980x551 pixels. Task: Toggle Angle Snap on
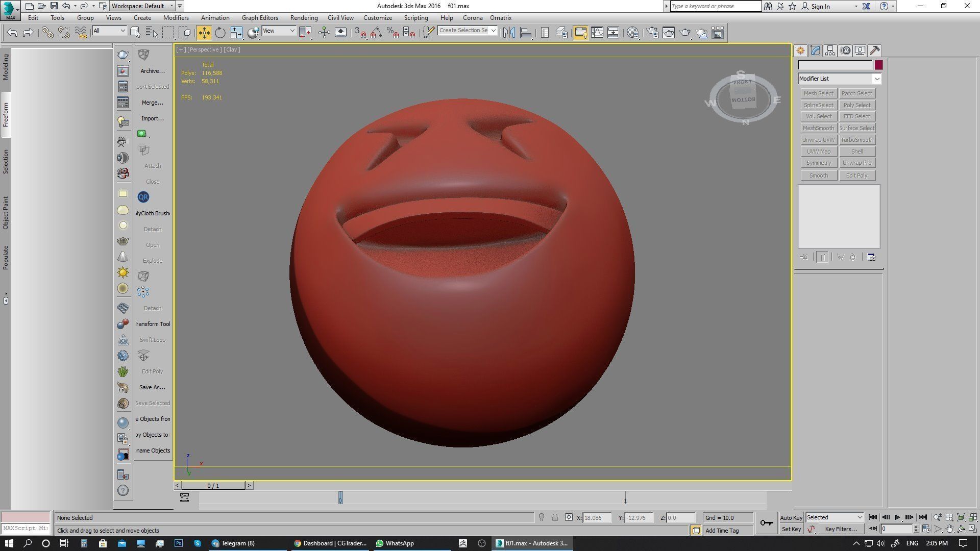pos(376,33)
